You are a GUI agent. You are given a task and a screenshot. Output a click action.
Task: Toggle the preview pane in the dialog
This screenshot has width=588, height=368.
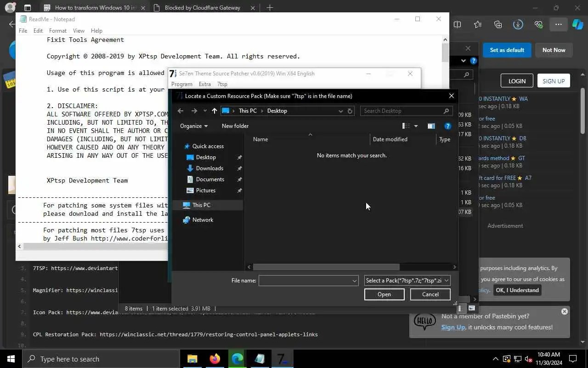coord(431,126)
